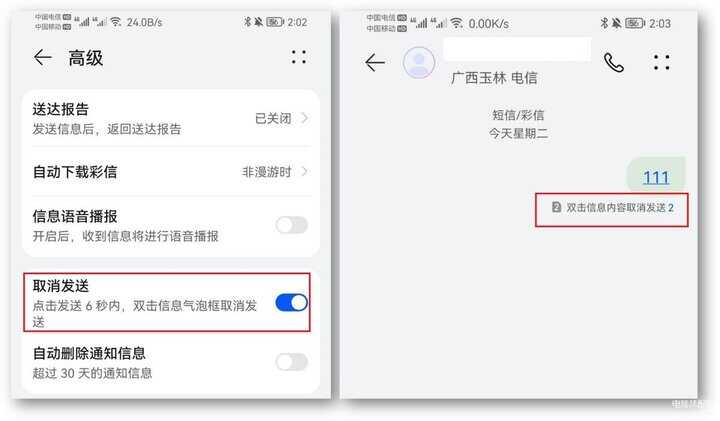Expand the 送达报告 chevron arrow

(304, 118)
